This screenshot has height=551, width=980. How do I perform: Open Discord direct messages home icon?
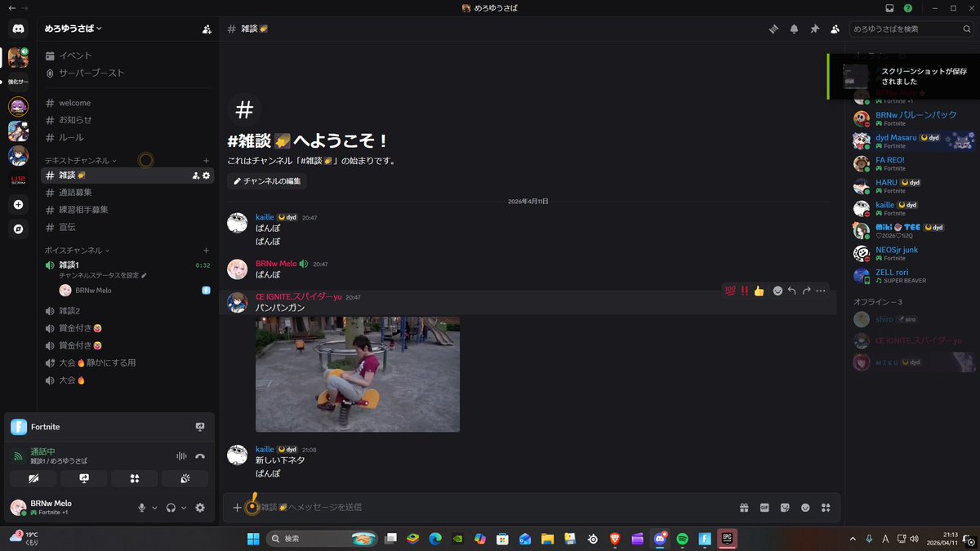pyautogui.click(x=18, y=29)
